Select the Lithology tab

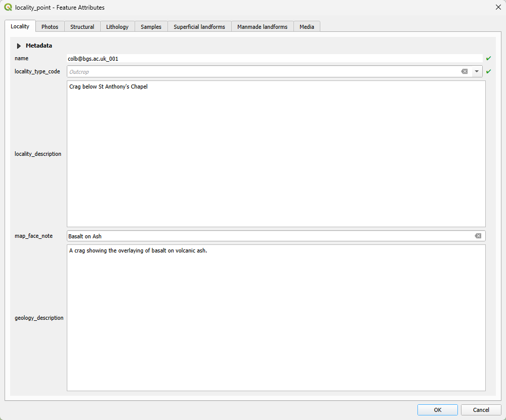pyautogui.click(x=117, y=27)
